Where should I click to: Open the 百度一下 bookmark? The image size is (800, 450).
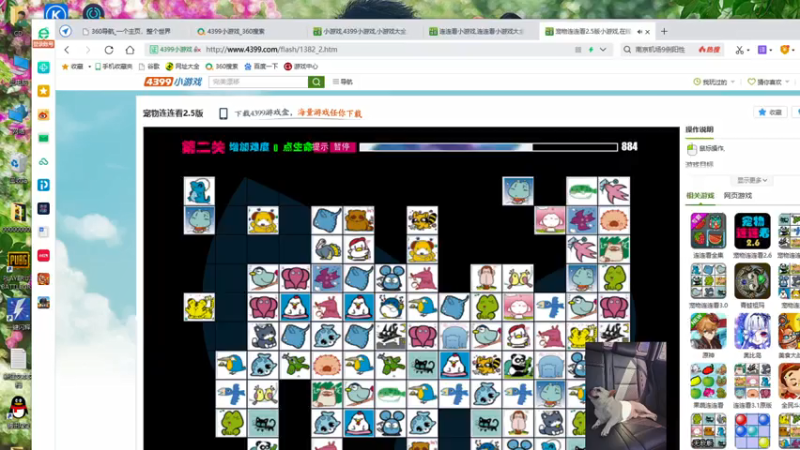(261, 66)
